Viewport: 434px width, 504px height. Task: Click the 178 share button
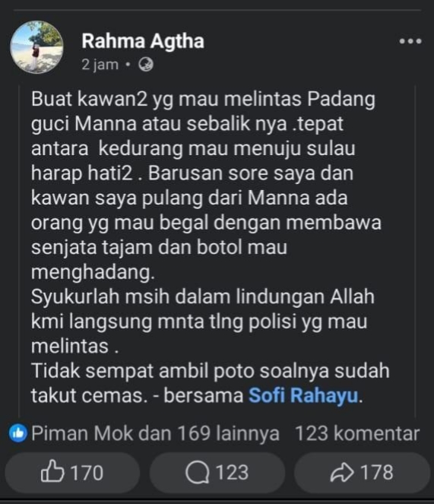[362, 472]
